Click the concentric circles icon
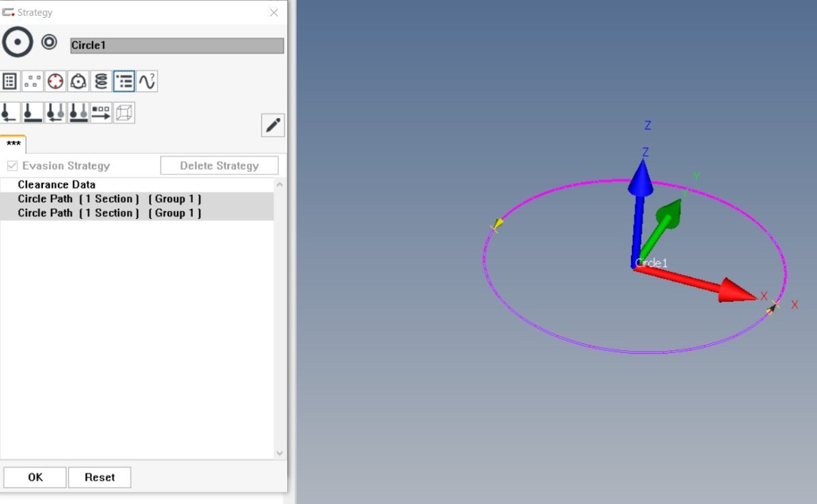The height and width of the screenshot is (504, 817). [x=49, y=43]
